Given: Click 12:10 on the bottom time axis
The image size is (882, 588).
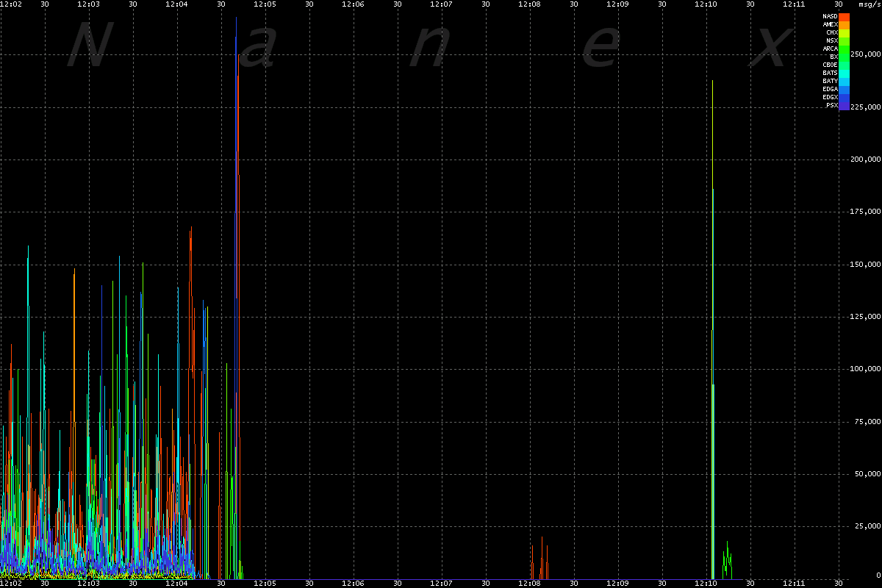Looking at the screenshot, I should pos(706,584).
